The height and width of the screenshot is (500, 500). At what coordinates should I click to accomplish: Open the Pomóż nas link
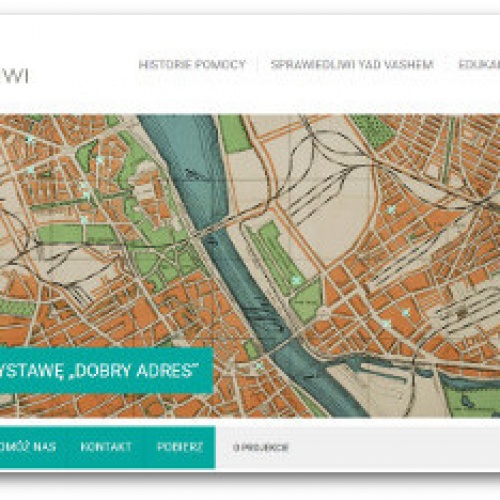pos(28,447)
